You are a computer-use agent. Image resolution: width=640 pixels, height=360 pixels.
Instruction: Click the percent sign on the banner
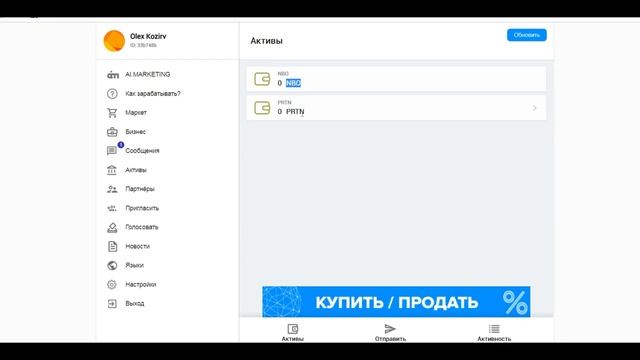[x=515, y=302]
